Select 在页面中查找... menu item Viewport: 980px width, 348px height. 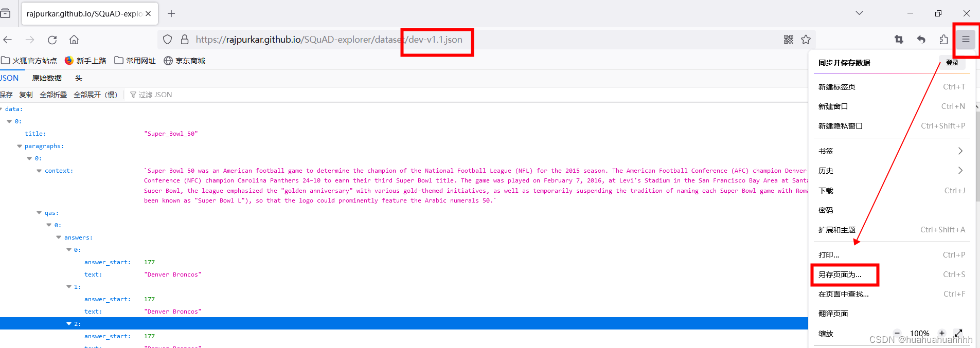click(x=892, y=294)
